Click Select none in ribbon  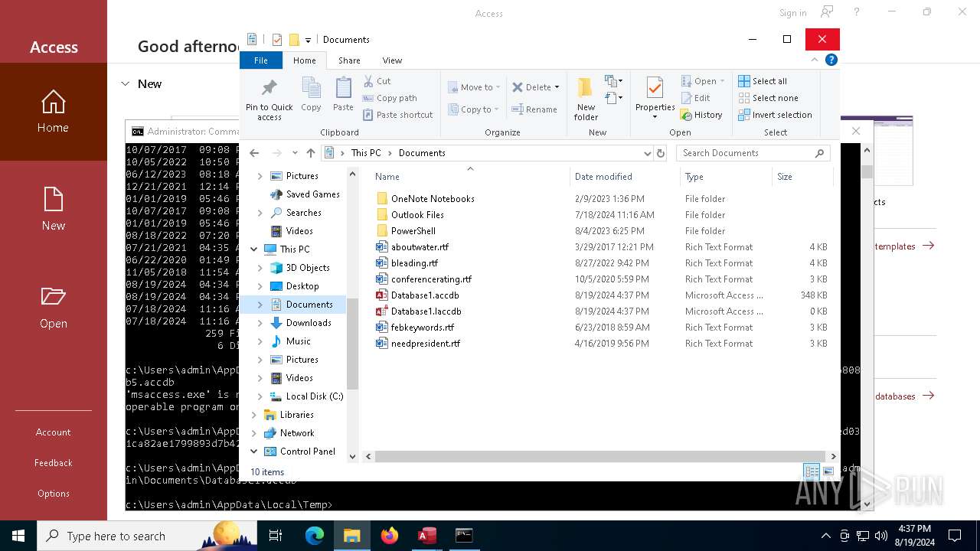tap(768, 98)
